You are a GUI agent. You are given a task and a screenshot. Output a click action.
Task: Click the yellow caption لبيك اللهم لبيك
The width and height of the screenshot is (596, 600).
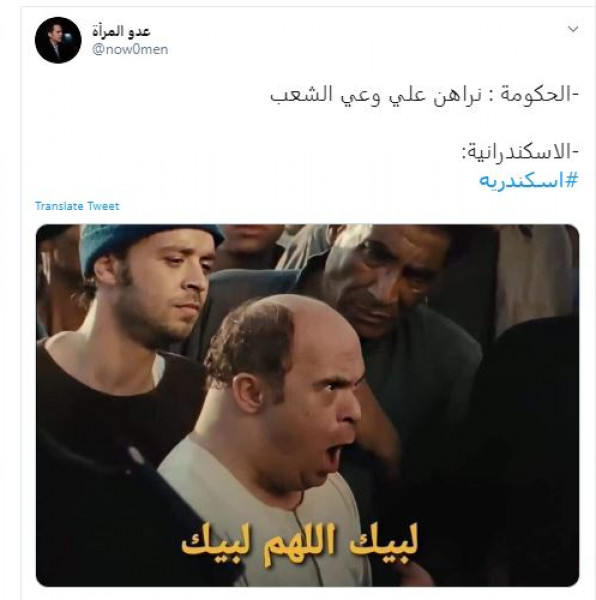tap(300, 543)
